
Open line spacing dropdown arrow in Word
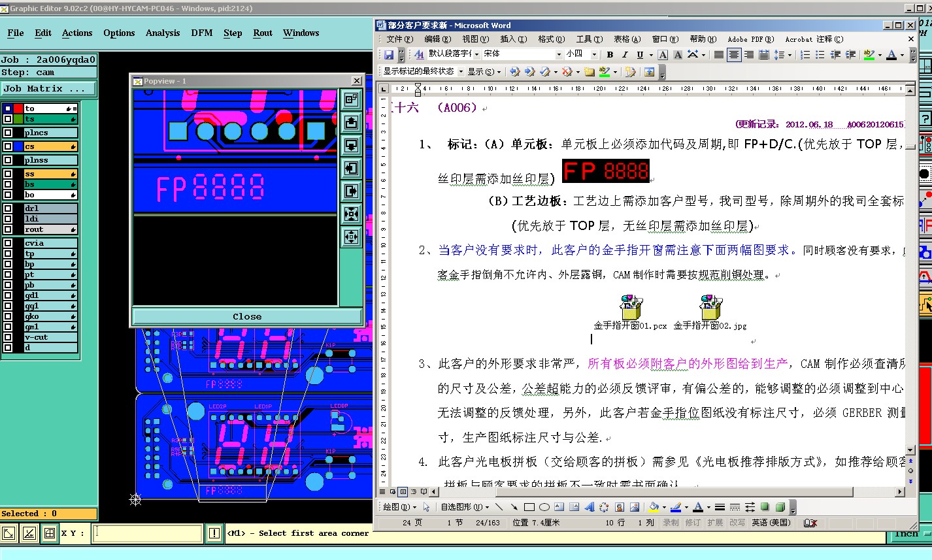790,55
